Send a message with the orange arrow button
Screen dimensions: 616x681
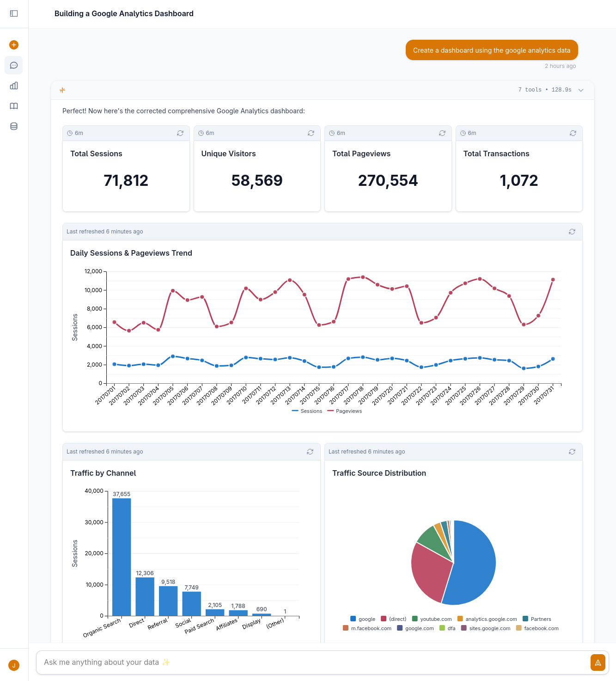(598, 662)
